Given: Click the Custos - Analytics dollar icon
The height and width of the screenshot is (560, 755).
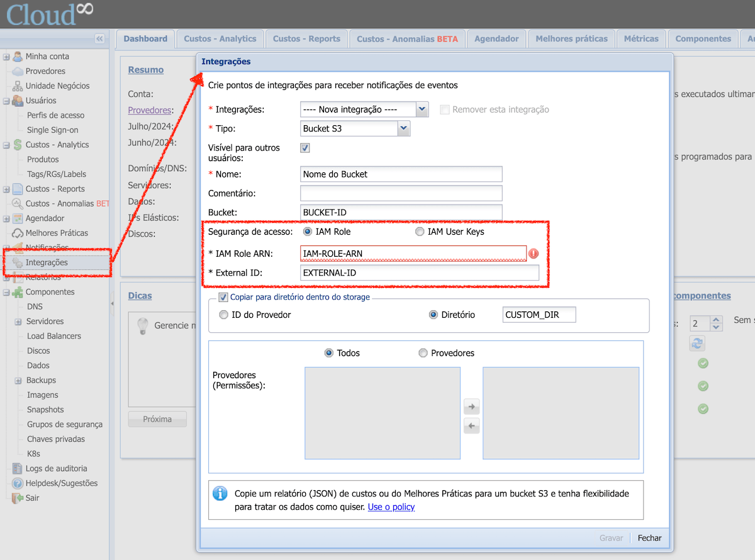Looking at the screenshot, I should point(18,145).
